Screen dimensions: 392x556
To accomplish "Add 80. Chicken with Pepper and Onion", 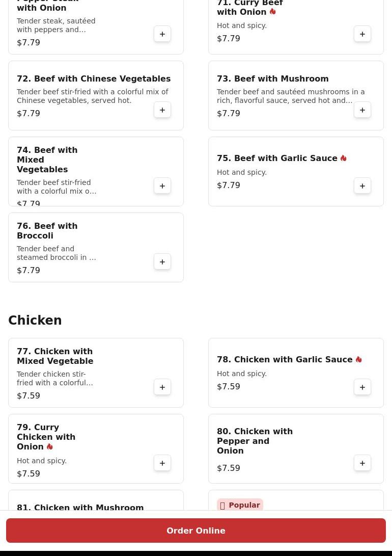I will coord(362,463).
